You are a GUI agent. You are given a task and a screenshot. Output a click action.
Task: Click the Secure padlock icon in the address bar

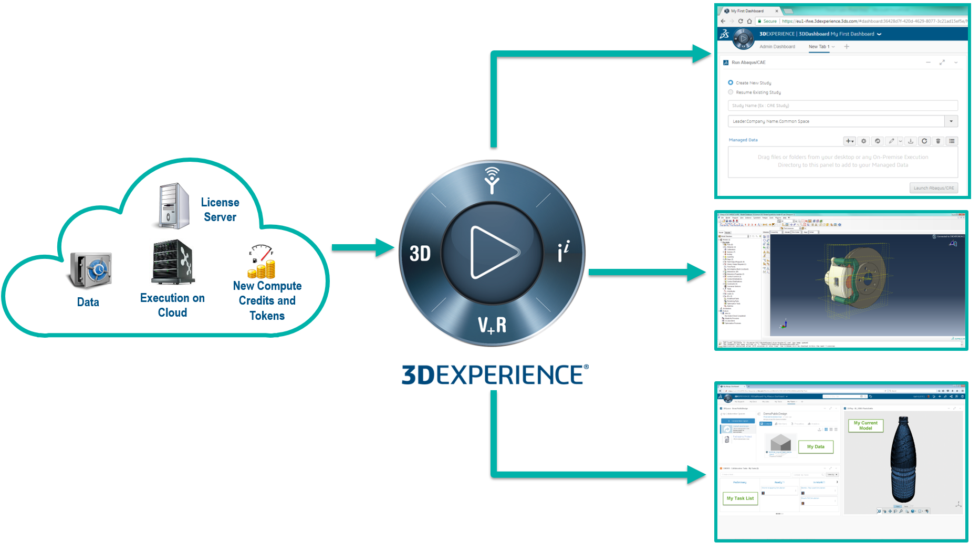760,21
